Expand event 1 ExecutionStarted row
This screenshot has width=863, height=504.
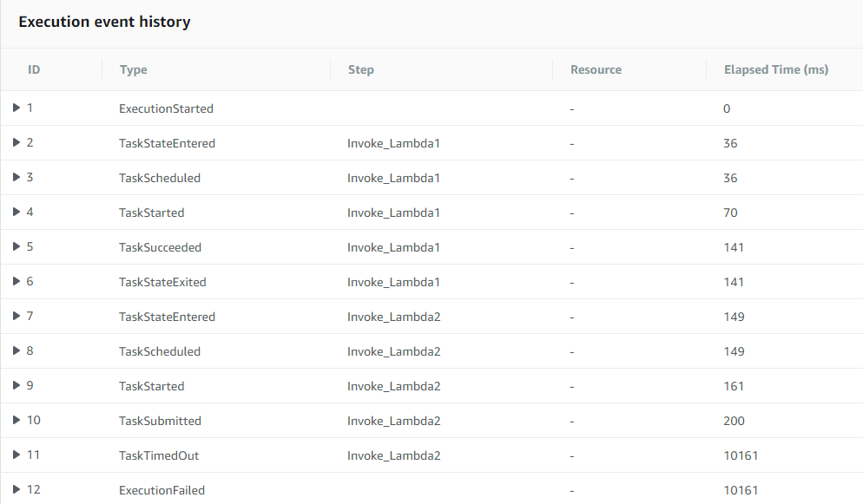tap(16, 108)
